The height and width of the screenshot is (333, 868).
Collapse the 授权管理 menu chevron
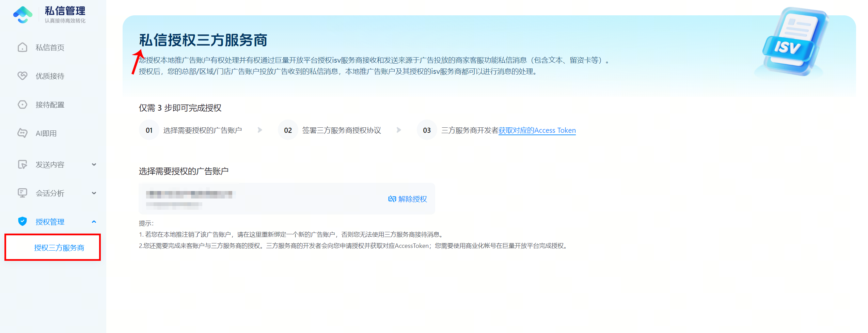pos(94,222)
